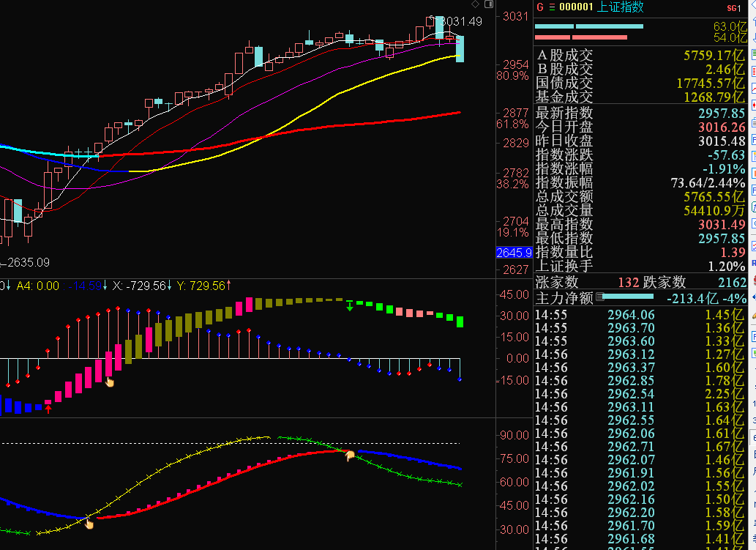This screenshot has width=756, height=550.
Task: Select the 14:55 2964.06 tick row
Action: (640, 315)
